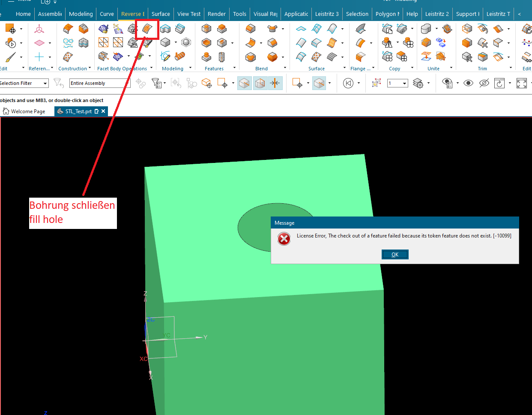The height and width of the screenshot is (415, 532).
Task: Expand the Surface group arrow
Action: tap(344, 68)
